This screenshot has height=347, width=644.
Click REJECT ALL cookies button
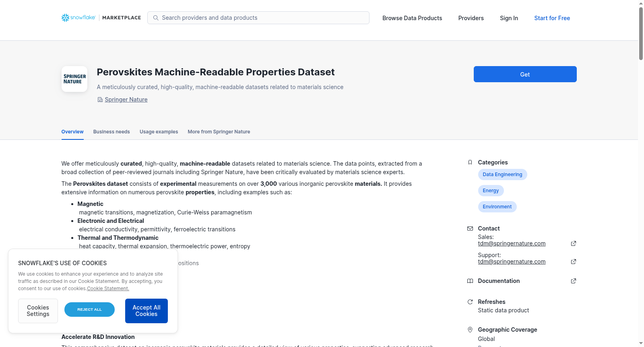coord(89,310)
